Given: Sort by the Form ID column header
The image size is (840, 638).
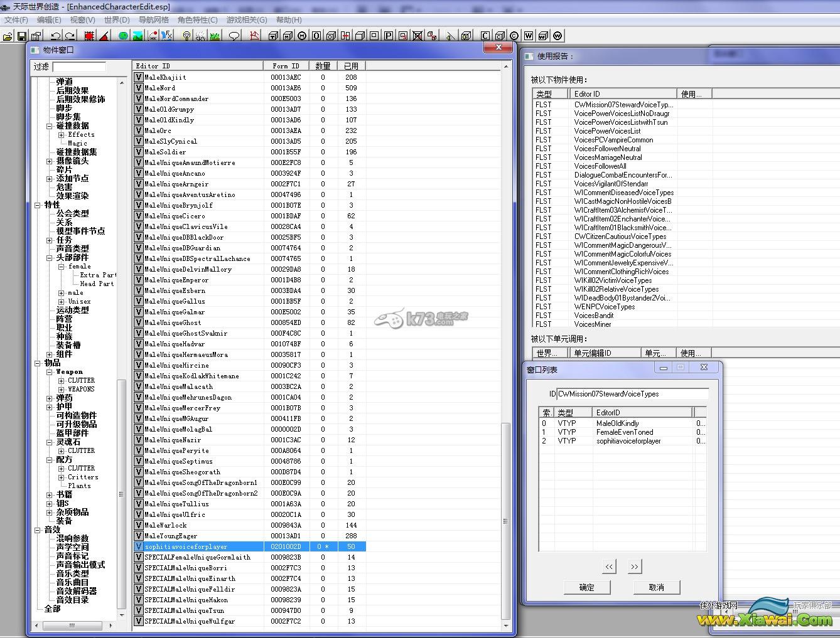Looking at the screenshot, I should pyautogui.click(x=286, y=66).
